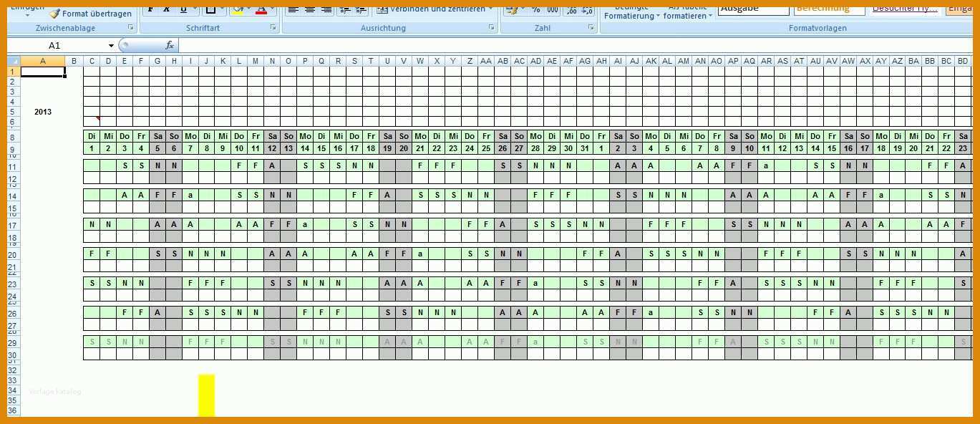The width and height of the screenshot is (980, 424).
Task: Click the fx insert function button
Action: (x=170, y=45)
